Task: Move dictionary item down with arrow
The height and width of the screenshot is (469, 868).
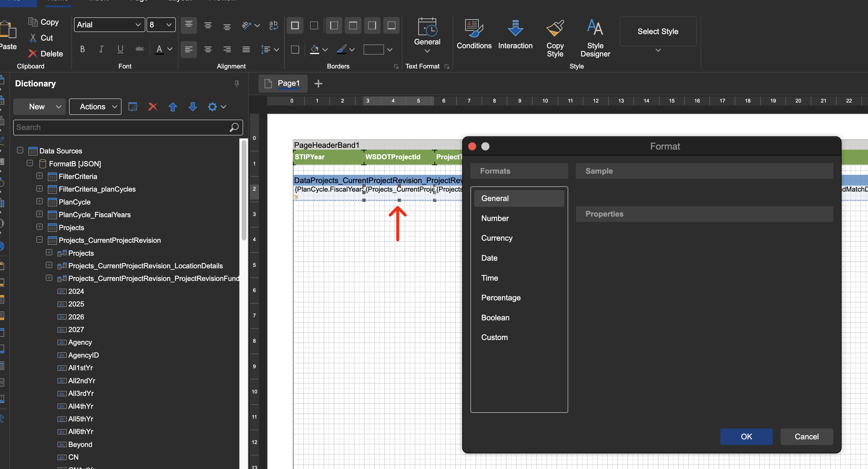Action: pos(192,107)
